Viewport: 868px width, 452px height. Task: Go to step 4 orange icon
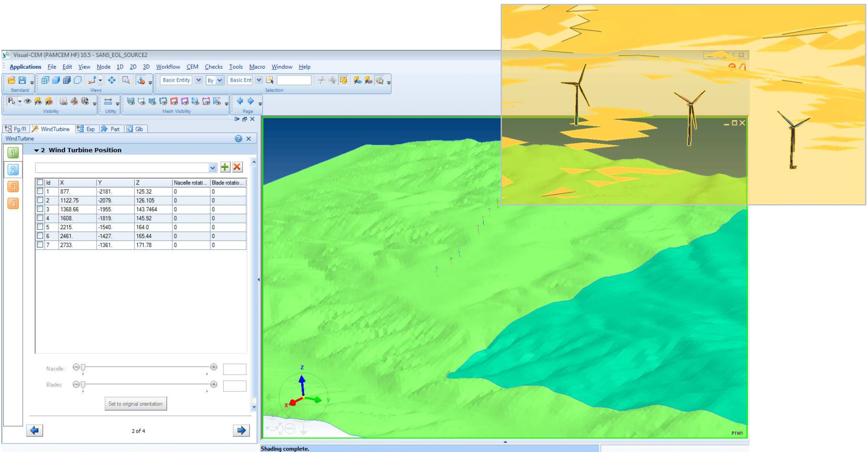point(13,203)
